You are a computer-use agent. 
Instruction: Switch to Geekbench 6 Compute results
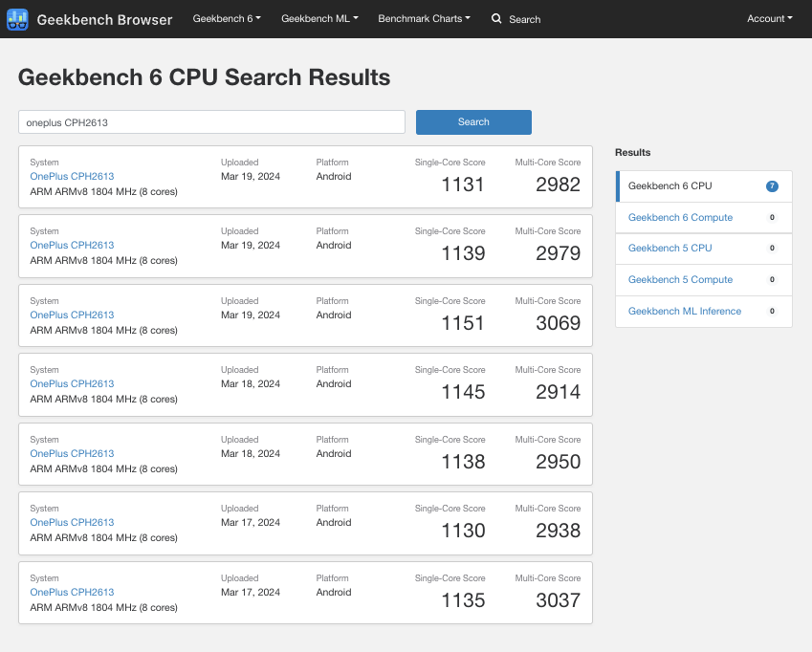680,218
